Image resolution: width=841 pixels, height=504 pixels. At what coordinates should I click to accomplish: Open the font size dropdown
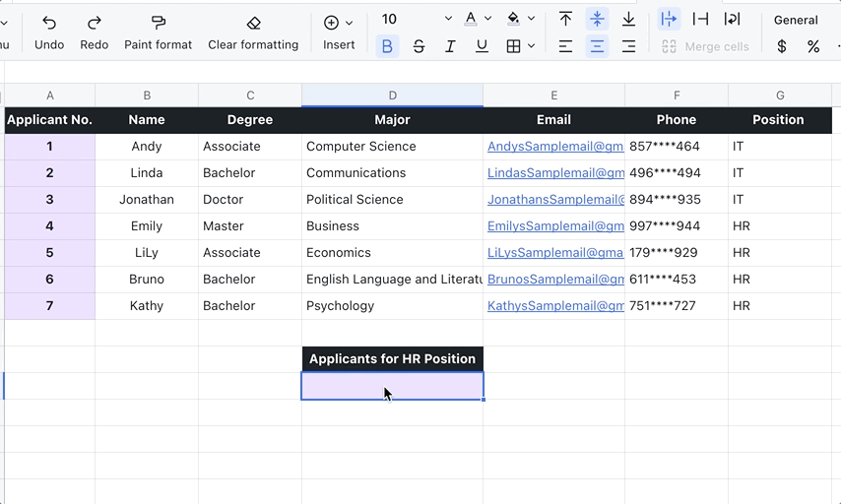tap(448, 19)
